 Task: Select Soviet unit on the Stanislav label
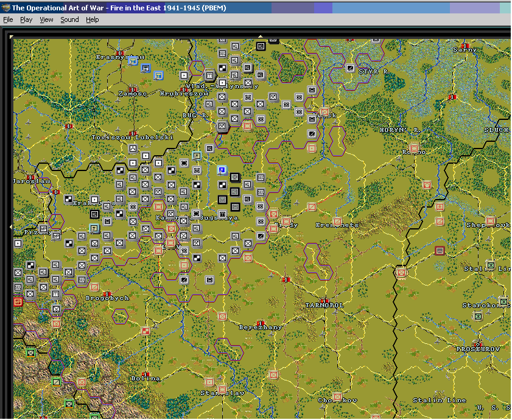coord(222,390)
